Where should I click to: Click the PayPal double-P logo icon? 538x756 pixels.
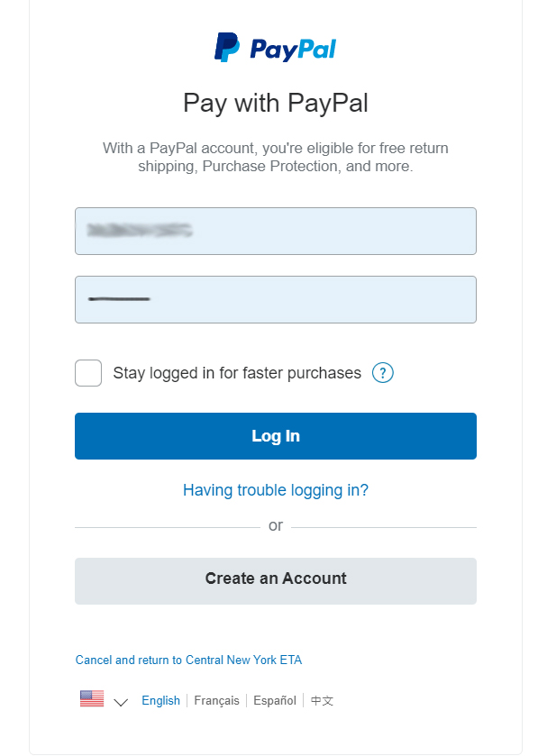point(226,47)
